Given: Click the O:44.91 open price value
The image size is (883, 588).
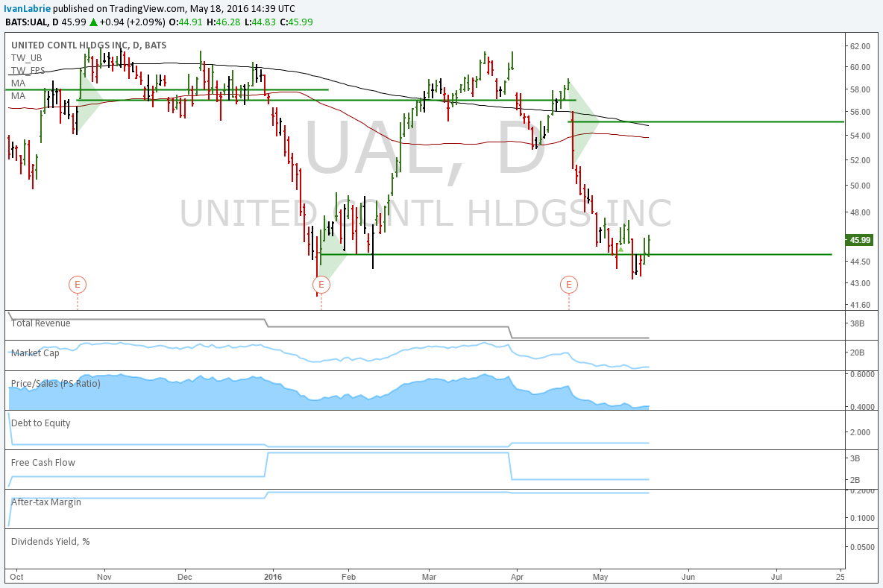Looking at the screenshot, I should pos(186,22).
